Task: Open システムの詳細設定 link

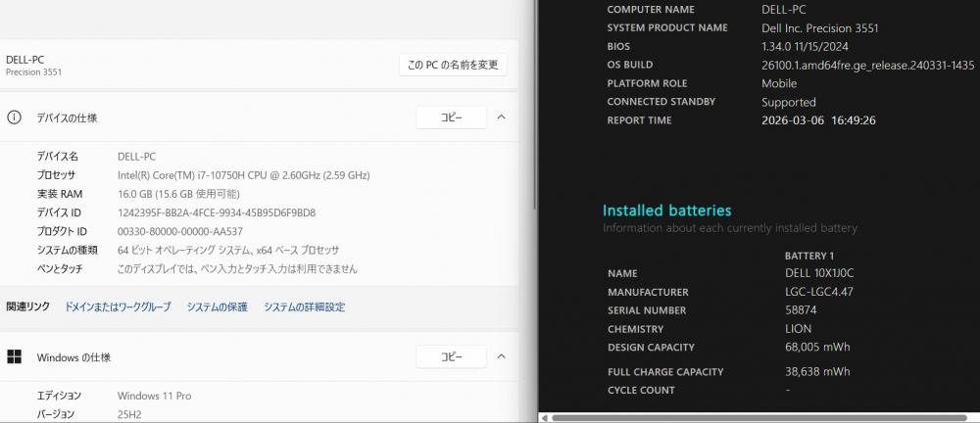Action: pos(304,306)
